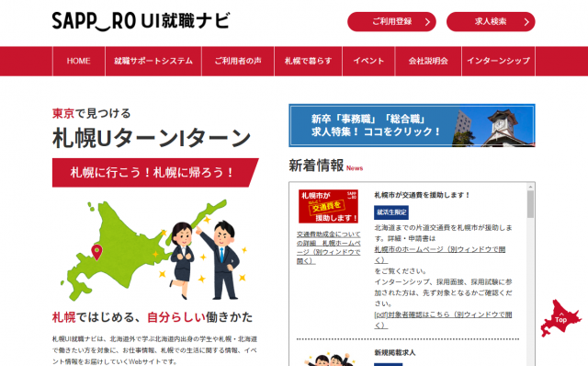Select イベント in the navigation bar
The height and width of the screenshot is (366, 588).
coord(368,61)
